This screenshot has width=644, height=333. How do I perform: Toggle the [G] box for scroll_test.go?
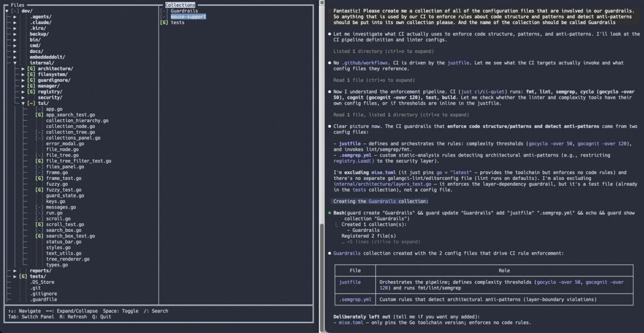(x=39, y=225)
